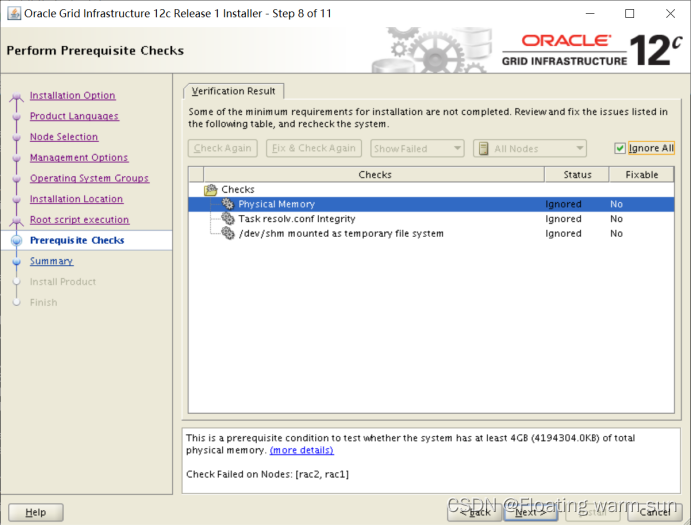The width and height of the screenshot is (692, 525).
Task: Click the gear icon beside Physical Memory
Action: (228, 204)
